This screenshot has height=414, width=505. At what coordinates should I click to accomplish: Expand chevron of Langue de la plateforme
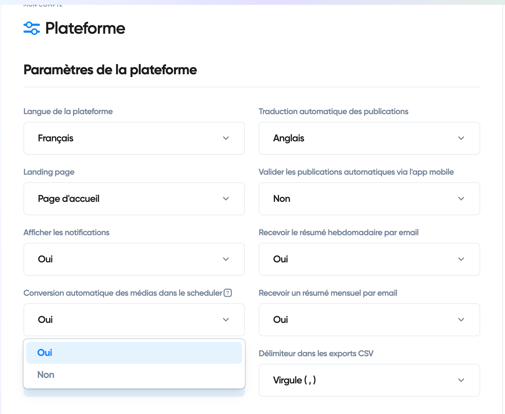pos(226,138)
